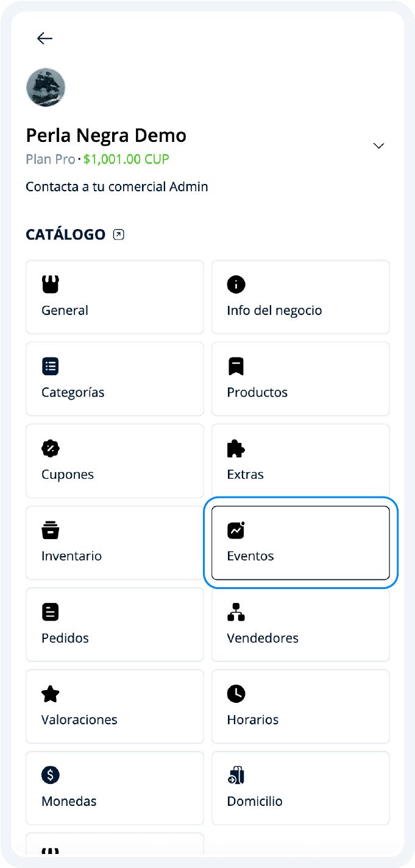415x868 pixels.
Task: Select the Eventos analytics icon
Action: click(x=236, y=529)
